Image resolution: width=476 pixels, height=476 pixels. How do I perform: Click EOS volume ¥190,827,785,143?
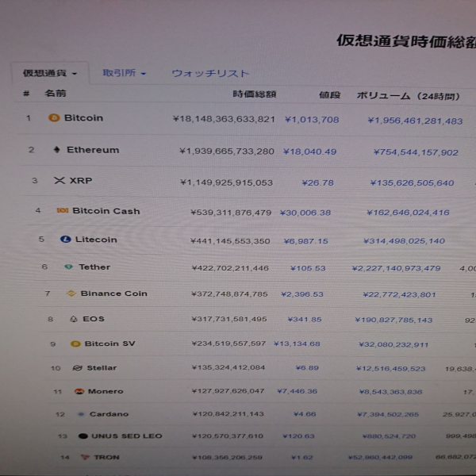[x=393, y=320]
